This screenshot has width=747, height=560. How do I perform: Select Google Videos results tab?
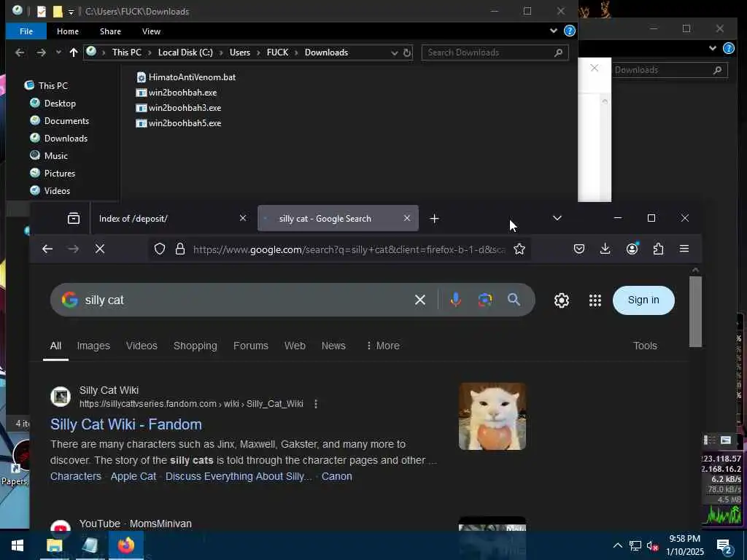pyautogui.click(x=142, y=346)
